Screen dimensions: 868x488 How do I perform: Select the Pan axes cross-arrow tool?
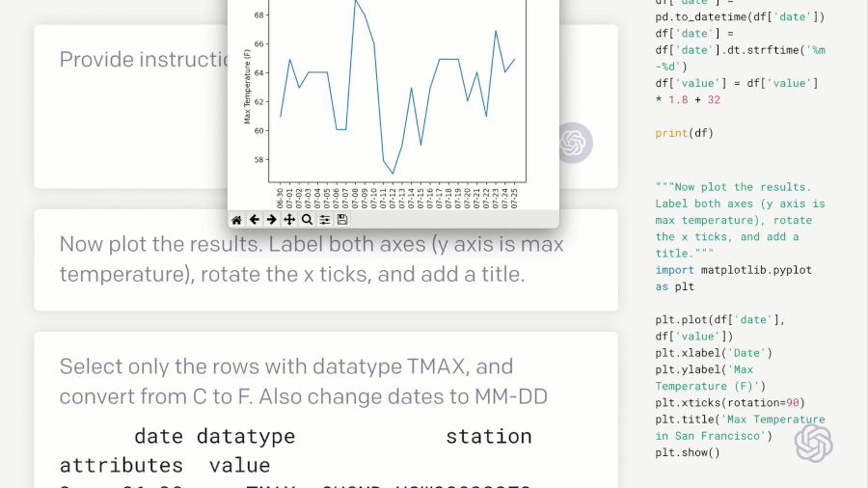[x=289, y=220]
